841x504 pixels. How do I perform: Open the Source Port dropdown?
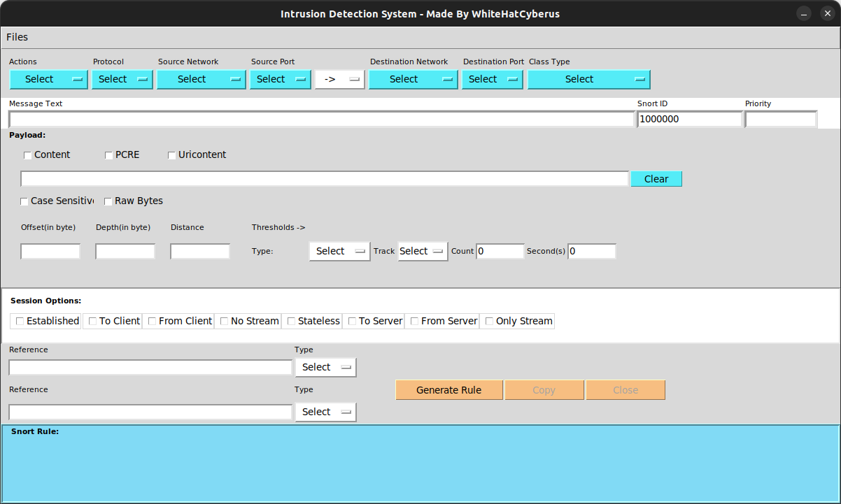tap(280, 79)
